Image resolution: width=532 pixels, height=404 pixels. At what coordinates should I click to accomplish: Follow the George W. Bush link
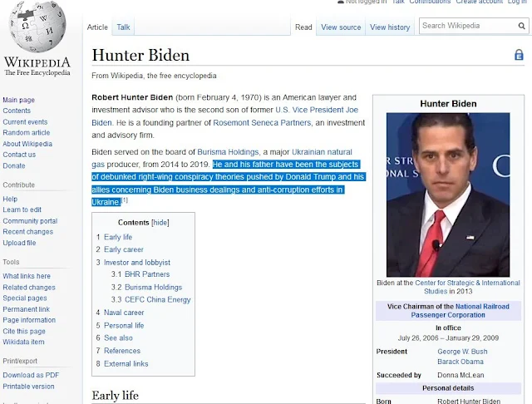(462, 352)
